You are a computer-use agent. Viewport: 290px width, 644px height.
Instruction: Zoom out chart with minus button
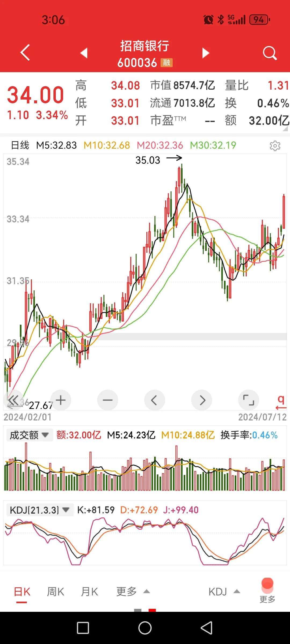(108, 400)
